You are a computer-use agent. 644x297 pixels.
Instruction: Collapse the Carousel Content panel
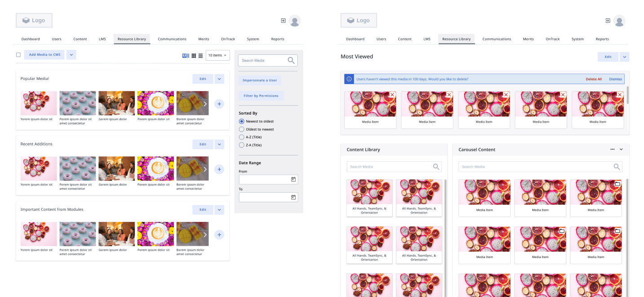pos(622,149)
